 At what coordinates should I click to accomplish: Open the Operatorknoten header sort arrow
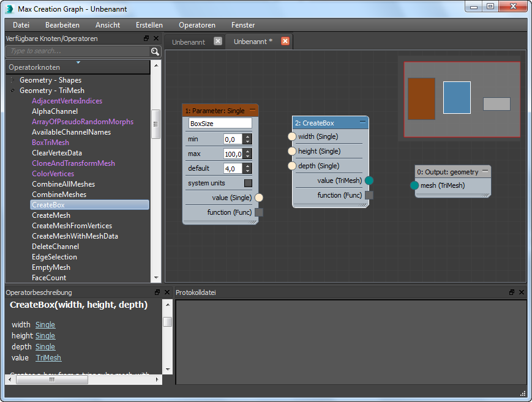point(78,62)
